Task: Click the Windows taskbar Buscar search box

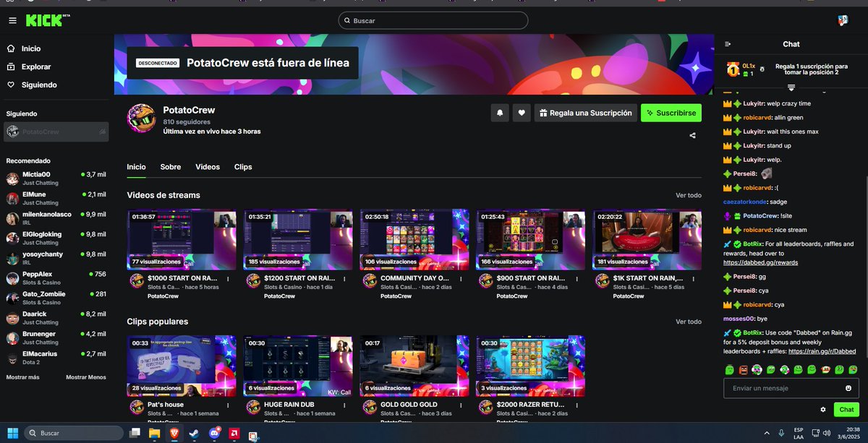Action: (x=74, y=433)
